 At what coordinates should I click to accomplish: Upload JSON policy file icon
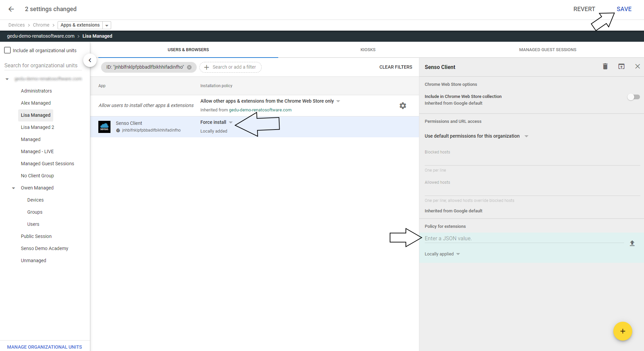coord(632,243)
